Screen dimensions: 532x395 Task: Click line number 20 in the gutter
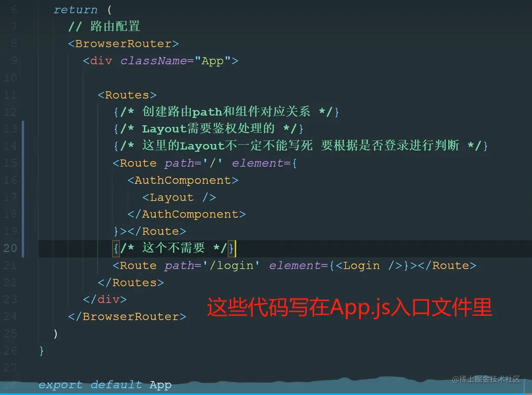point(10,248)
